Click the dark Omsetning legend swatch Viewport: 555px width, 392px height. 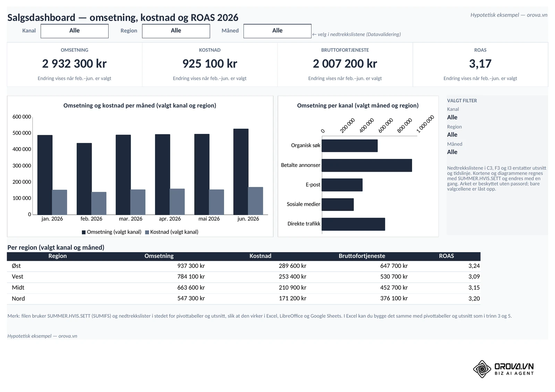[84, 232]
